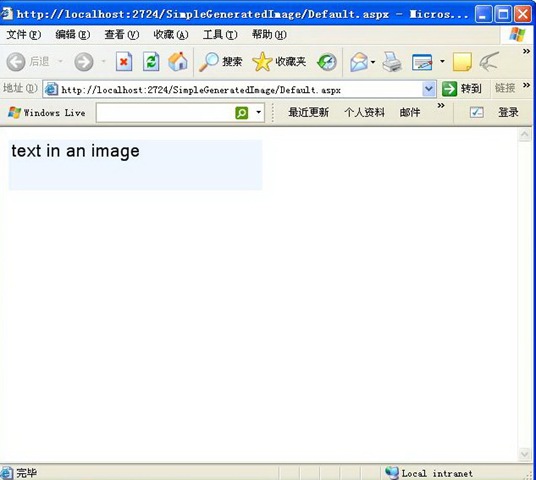This screenshot has width=536, height=480.
Task: Click the yellow note icon
Action: click(462, 62)
